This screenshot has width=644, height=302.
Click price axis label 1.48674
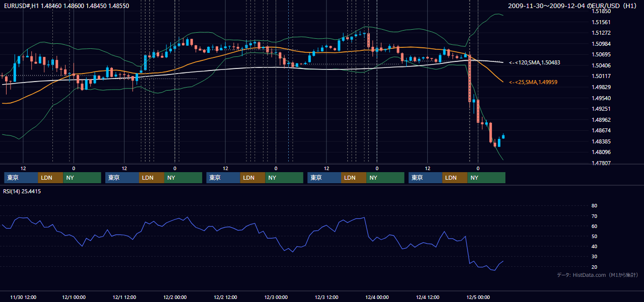click(602, 130)
